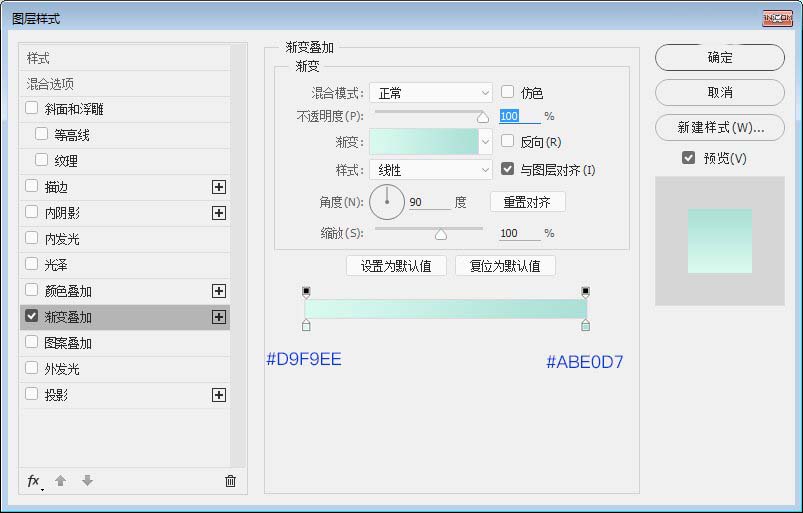Select the right color stop #ABE0D7
Viewport: 803px width, 513px height.
[585, 325]
